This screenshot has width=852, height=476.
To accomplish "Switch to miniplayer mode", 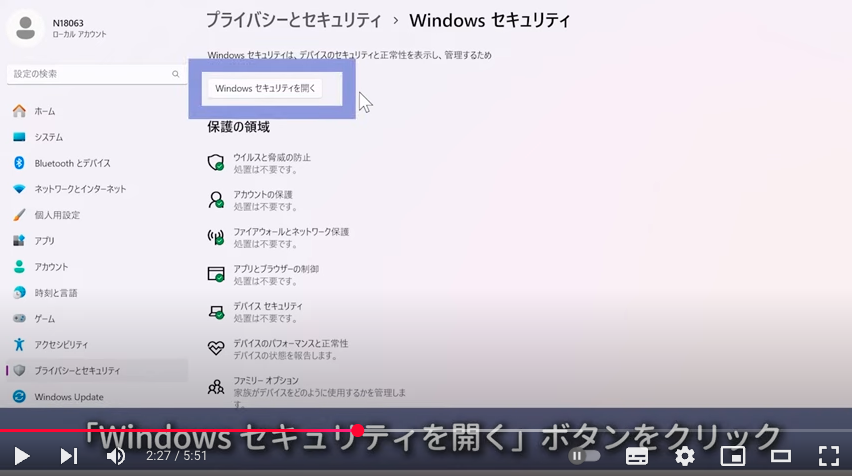I will pos(732,456).
